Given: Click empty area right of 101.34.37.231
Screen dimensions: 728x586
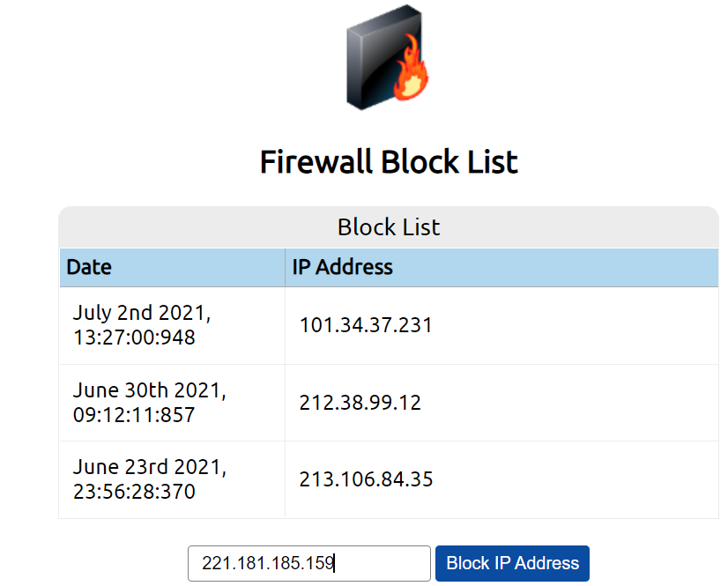Looking at the screenshot, I should [x=576, y=325].
